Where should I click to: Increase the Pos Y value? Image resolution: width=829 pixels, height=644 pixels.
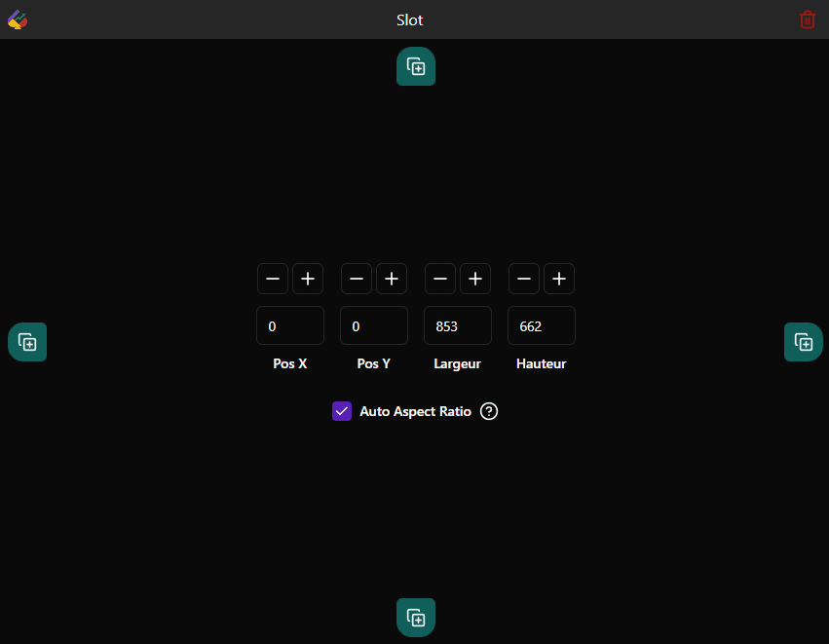[392, 279]
